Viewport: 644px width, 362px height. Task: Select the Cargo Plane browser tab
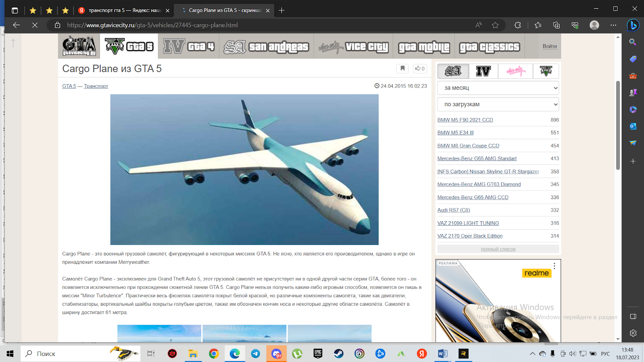pyautogui.click(x=224, y=10)
